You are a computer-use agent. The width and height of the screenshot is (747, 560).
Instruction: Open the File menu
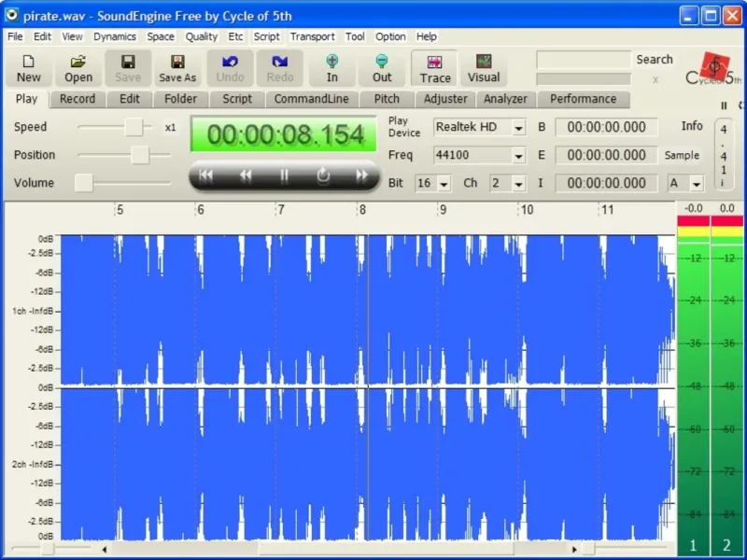tap(15, 36)
